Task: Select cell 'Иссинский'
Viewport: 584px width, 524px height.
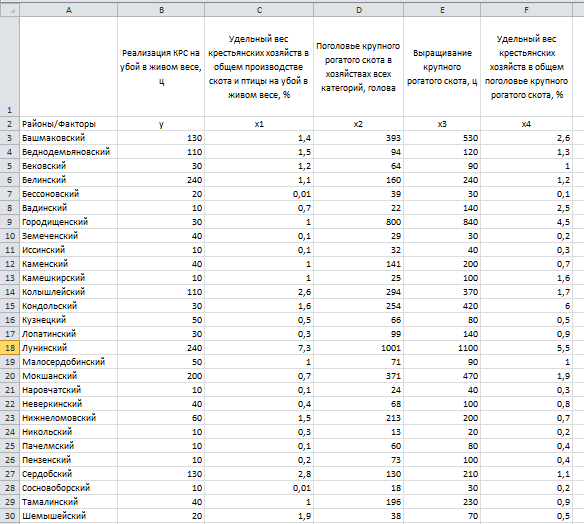Action: tap(69, 250)
